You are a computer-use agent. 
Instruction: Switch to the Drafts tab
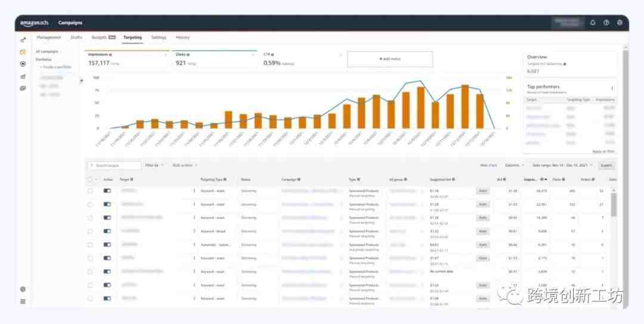point(76,38)
